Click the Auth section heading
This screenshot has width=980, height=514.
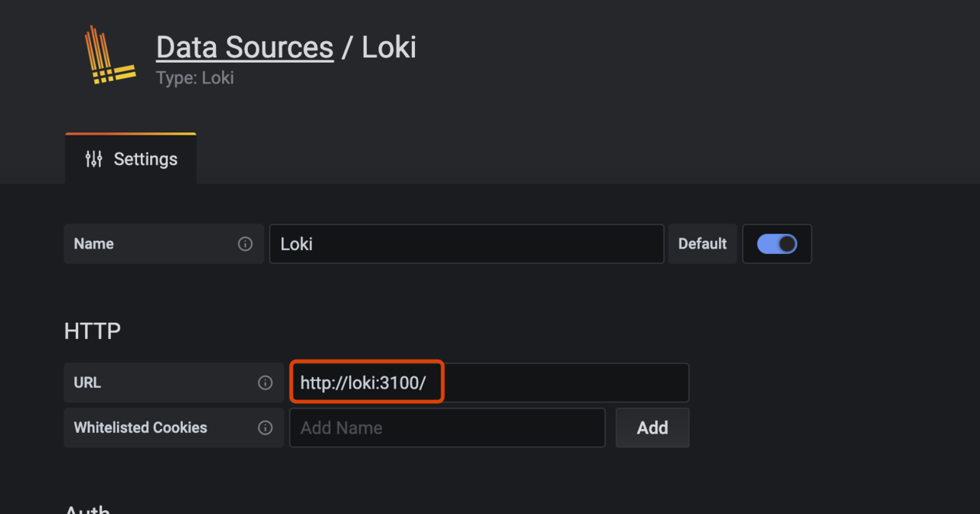tap(87, 509)
